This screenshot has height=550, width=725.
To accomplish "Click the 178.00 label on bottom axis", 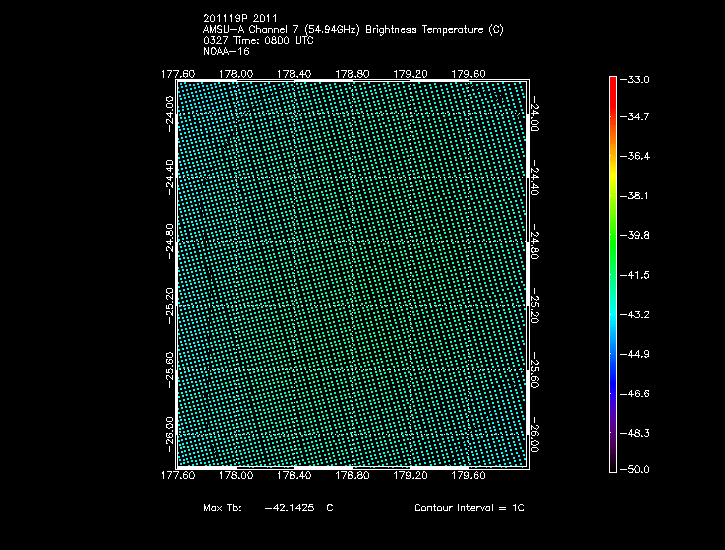I will (235, 477).
